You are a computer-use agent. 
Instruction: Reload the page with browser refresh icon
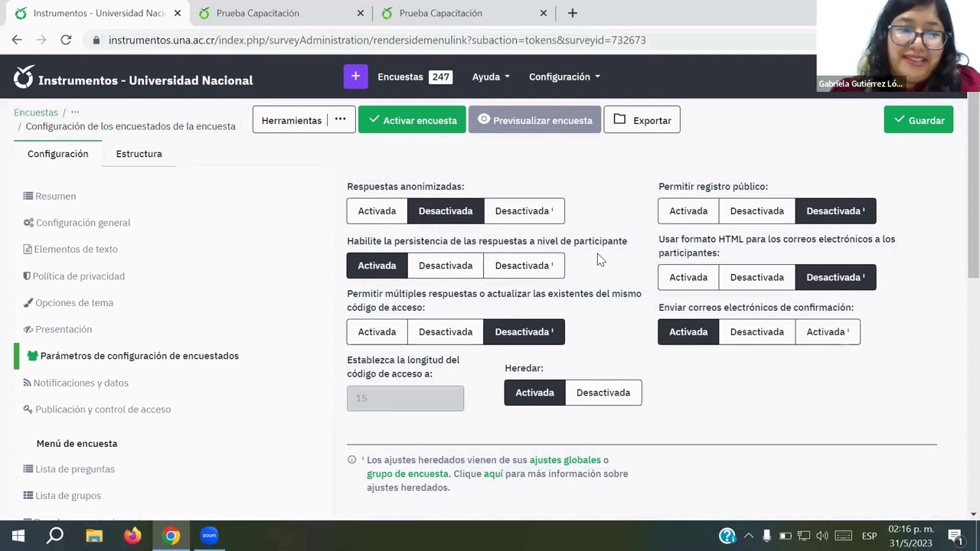coord(66,40)
